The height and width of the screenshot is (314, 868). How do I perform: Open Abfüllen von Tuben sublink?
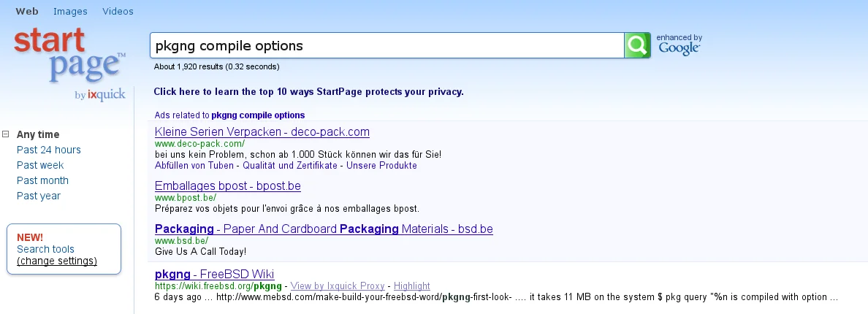point(194,165)
